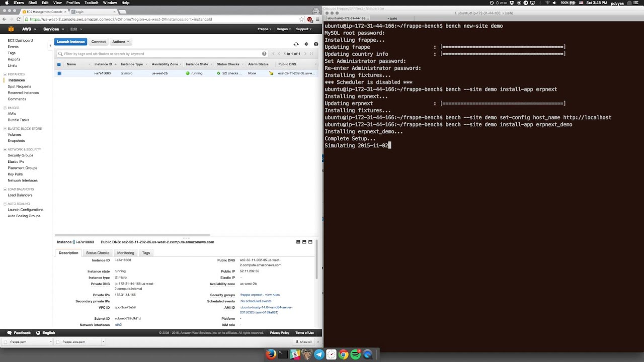644x362 pixels.
Task: Collapse the INSTANCES sidebar section
Action: click(x=5, y=74)
